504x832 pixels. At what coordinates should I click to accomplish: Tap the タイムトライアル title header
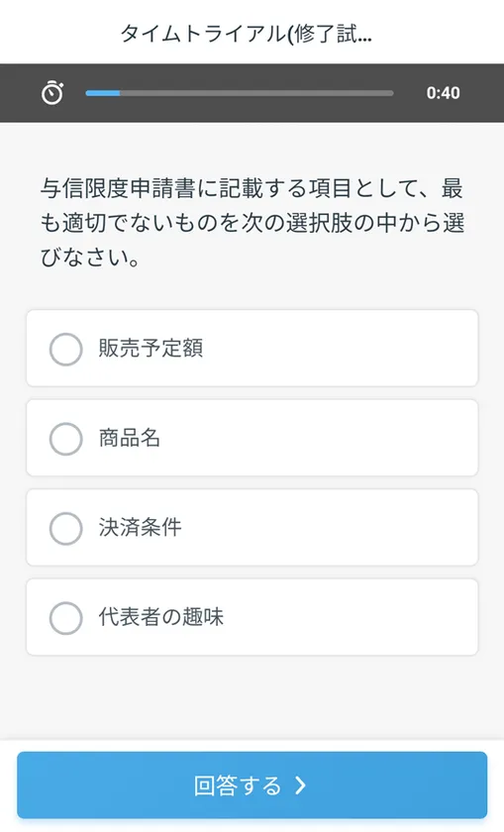[x=247, y=34]
